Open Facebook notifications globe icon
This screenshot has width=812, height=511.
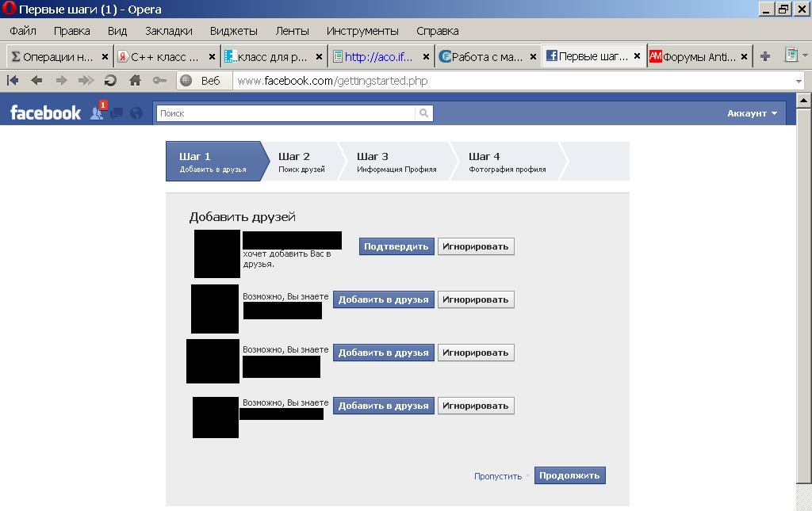pos(136,112)
